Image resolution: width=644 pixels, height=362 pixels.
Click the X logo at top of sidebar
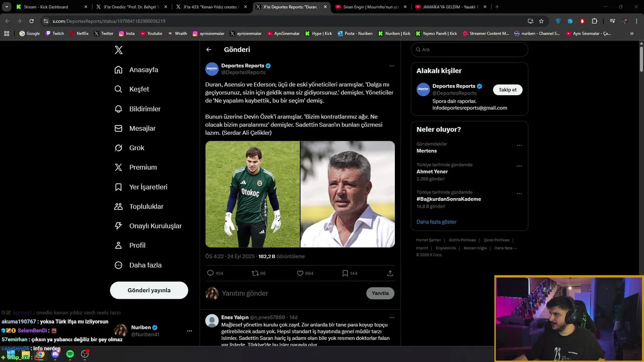click(x=119, y=50)
